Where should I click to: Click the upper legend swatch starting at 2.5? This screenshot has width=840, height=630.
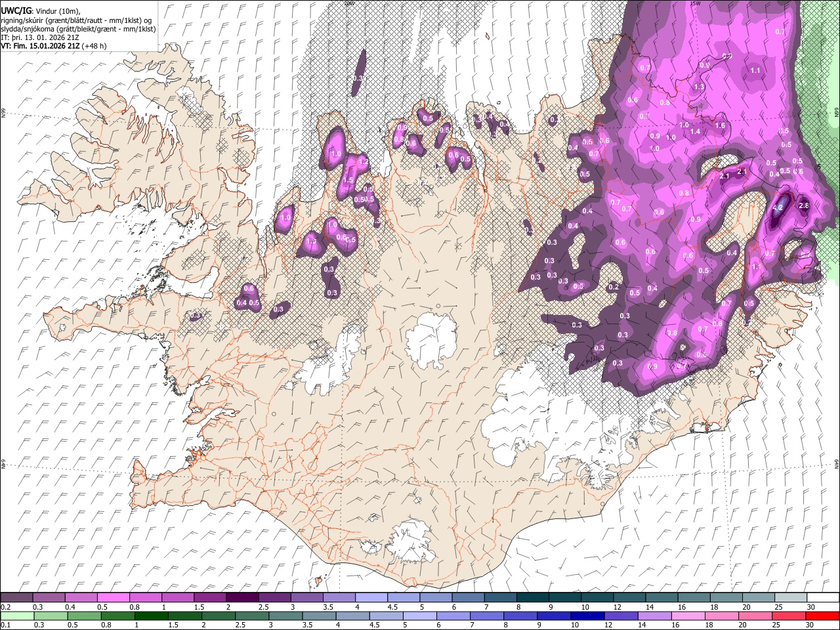point(274,598)
